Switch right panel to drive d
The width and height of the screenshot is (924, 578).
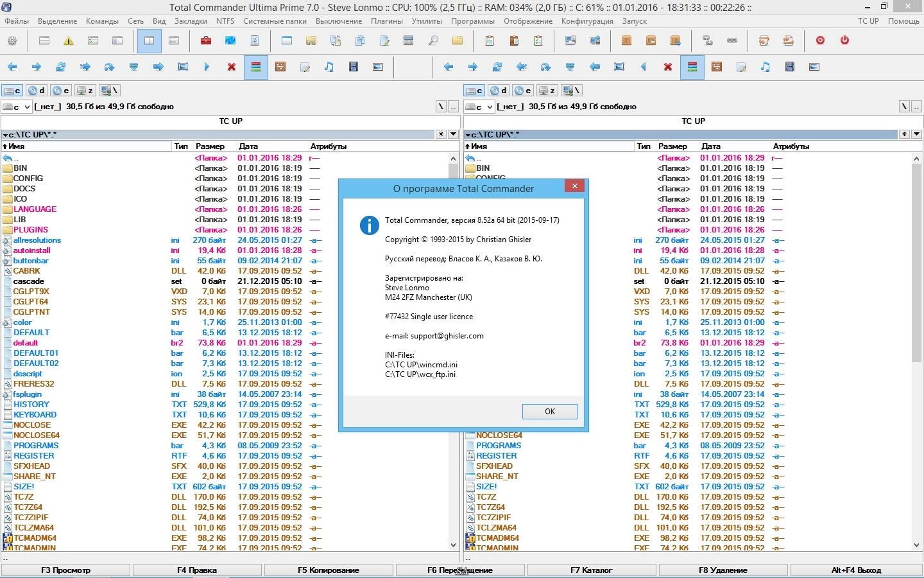point(499,91)
